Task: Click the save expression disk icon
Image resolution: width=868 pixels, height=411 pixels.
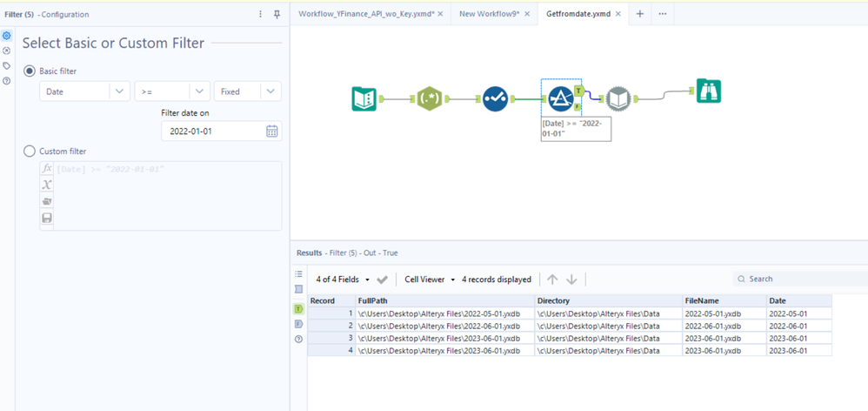Action: [47, 218]
